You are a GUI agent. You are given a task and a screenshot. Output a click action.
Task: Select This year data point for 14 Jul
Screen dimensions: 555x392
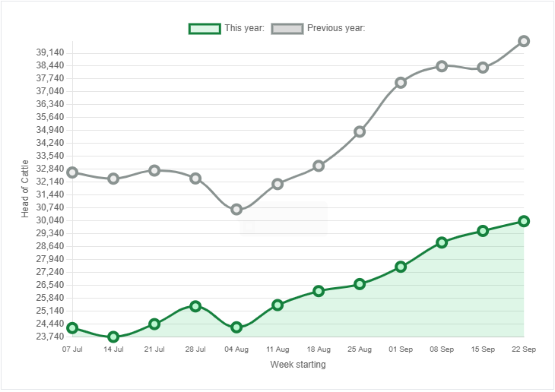click(x=113, y=337)
